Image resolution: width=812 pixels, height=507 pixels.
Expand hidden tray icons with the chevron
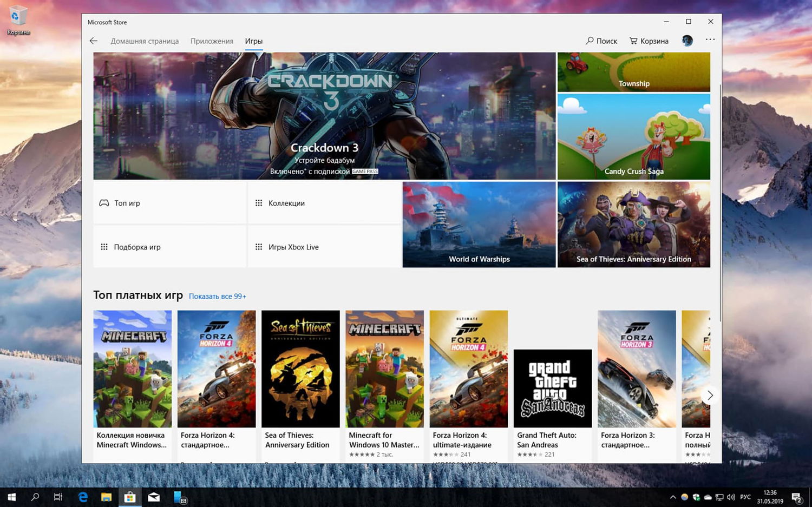tap(672, 497)
